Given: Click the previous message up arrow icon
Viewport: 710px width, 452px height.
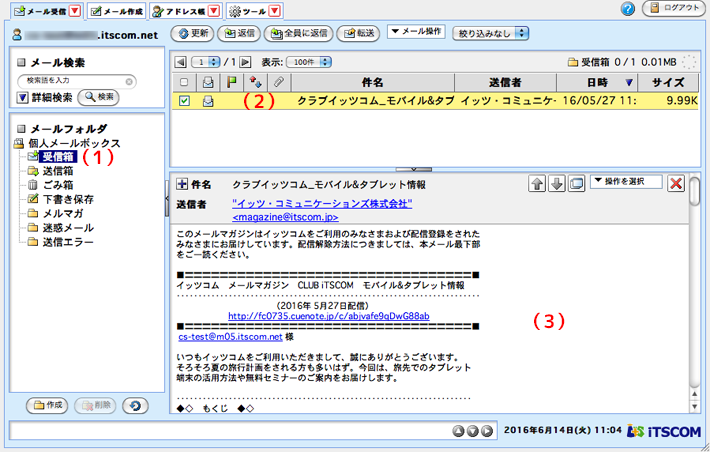Looking at the screenshot, I should point(536,184).
